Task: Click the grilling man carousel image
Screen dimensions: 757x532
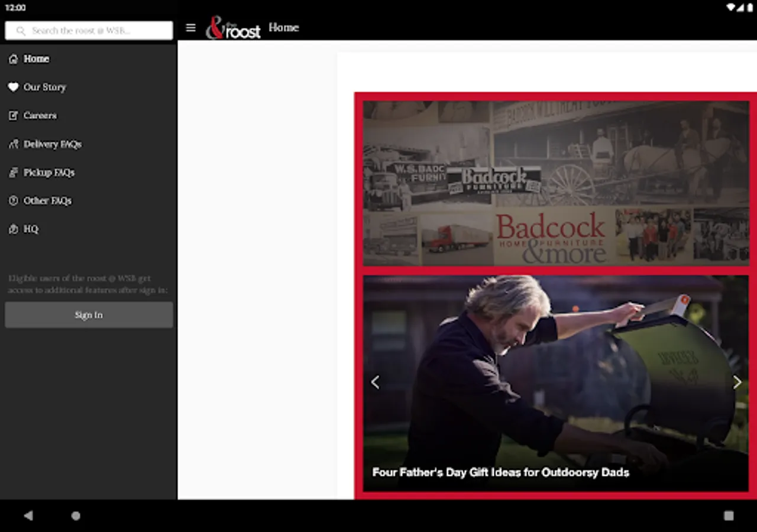Action: pos(556,383)
